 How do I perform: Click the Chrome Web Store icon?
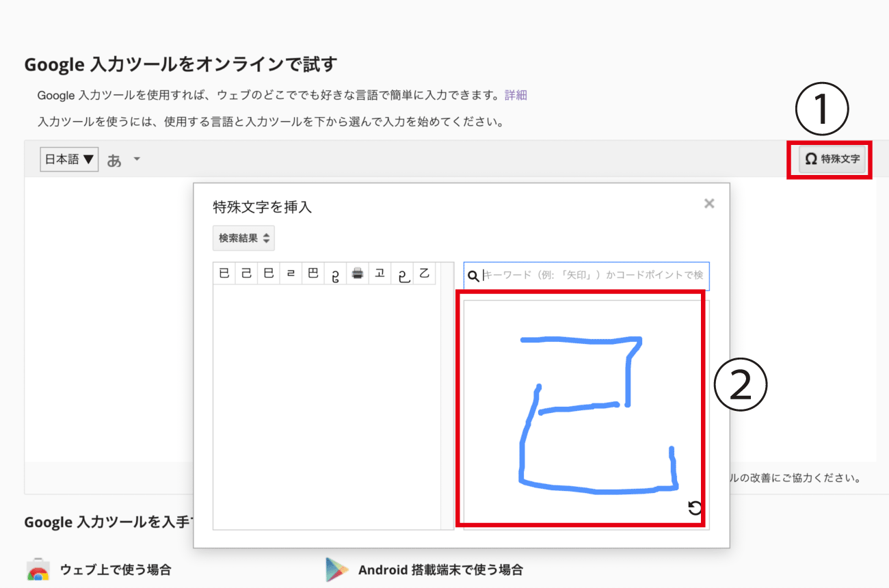coord(38,570)
